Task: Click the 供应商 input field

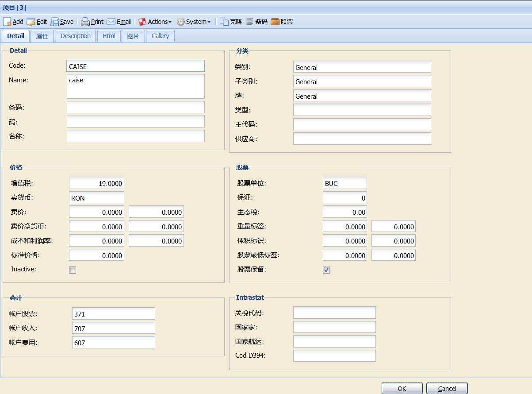Action: (362, 139)
